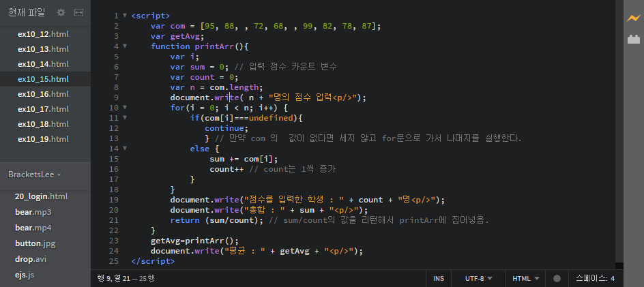Collapse if block fold at line 11
The height and width of the screenshot is (287, 644).
[125, 118]
